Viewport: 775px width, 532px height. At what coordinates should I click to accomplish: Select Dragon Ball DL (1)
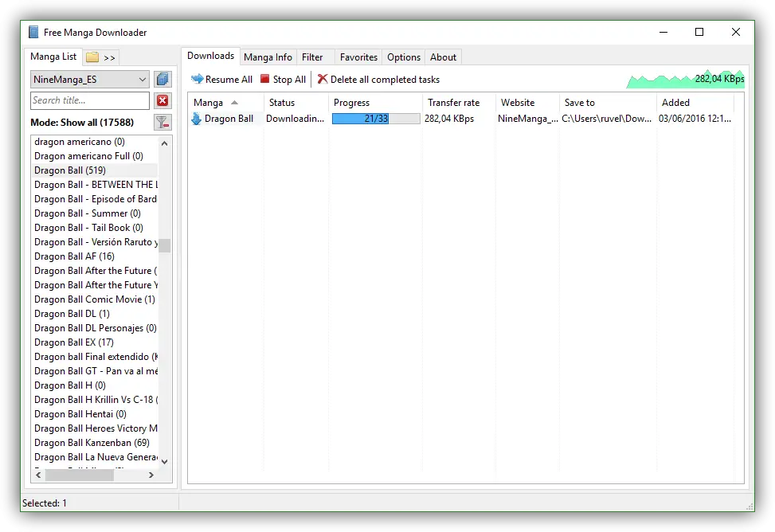tap(72, 314)
